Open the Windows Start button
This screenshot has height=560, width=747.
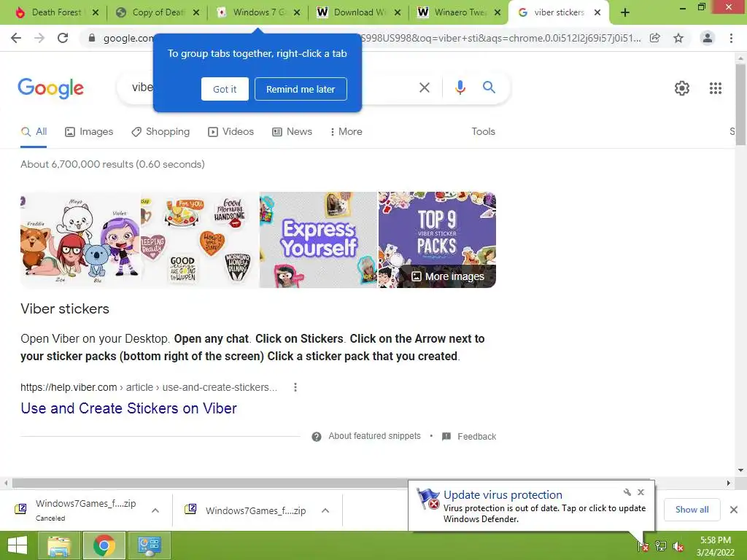pyautogui.click(x=18, y=545)
